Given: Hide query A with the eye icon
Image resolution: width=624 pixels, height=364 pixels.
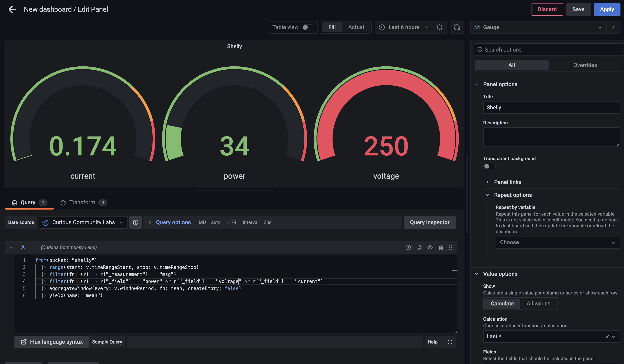Looking at the screenshot, I should click(430, 247).
